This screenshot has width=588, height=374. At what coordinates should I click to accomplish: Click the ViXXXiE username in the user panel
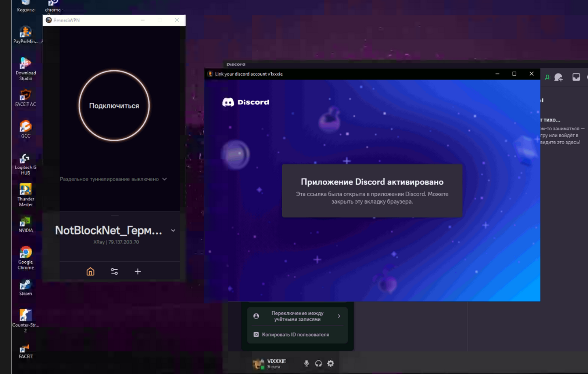277,361
